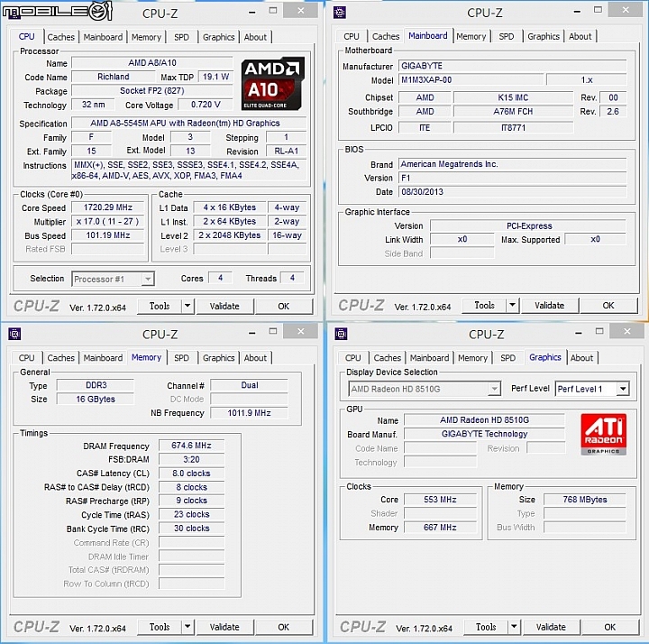Click CAS# Latency value 8.0 clocks
This screenshot has width=649, height=644.
[192, 473]
